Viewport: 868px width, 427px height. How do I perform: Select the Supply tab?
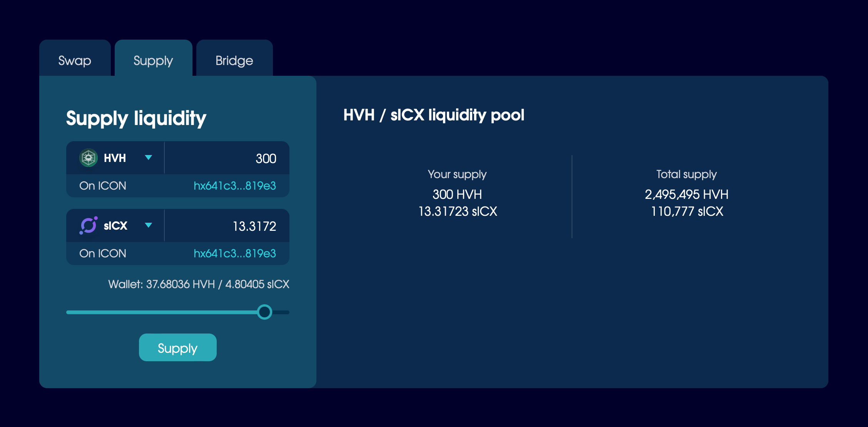tap(153, 60)
